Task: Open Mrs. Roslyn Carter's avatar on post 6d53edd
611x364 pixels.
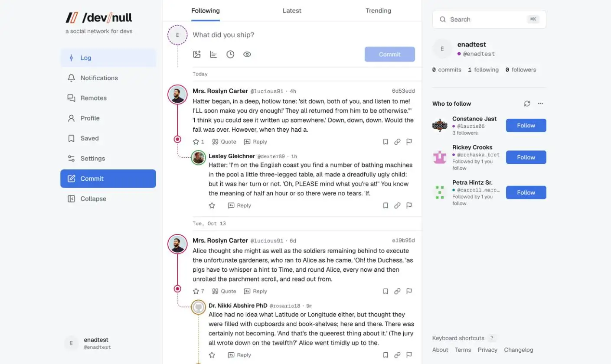Action: point(177,95)
